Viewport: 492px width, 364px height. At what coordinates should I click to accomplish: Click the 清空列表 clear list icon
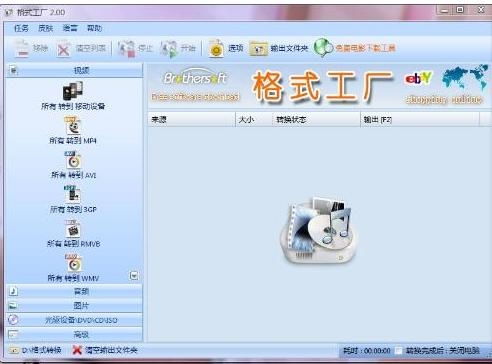pyautogui.click(x=63, y=49)
